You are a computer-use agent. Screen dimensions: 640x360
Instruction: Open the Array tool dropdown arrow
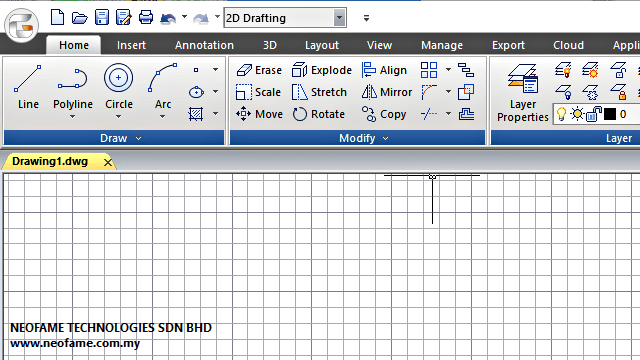(x=448, y=70)
